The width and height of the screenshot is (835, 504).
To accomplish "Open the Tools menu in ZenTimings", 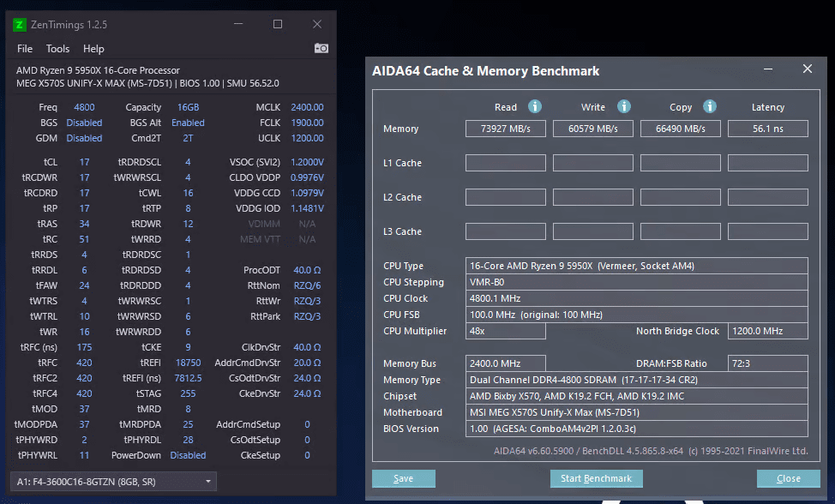I will click(x=57, y=49).
